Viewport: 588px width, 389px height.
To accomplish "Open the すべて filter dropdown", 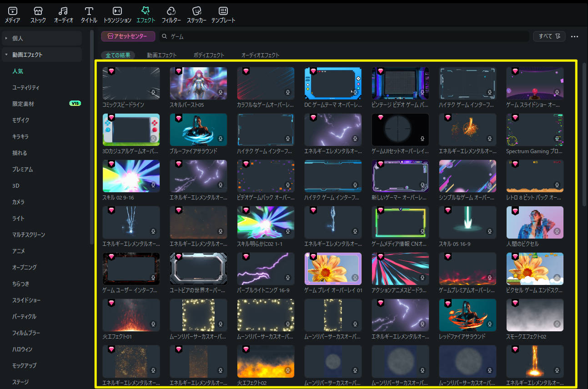I will [x=548, y=36].
